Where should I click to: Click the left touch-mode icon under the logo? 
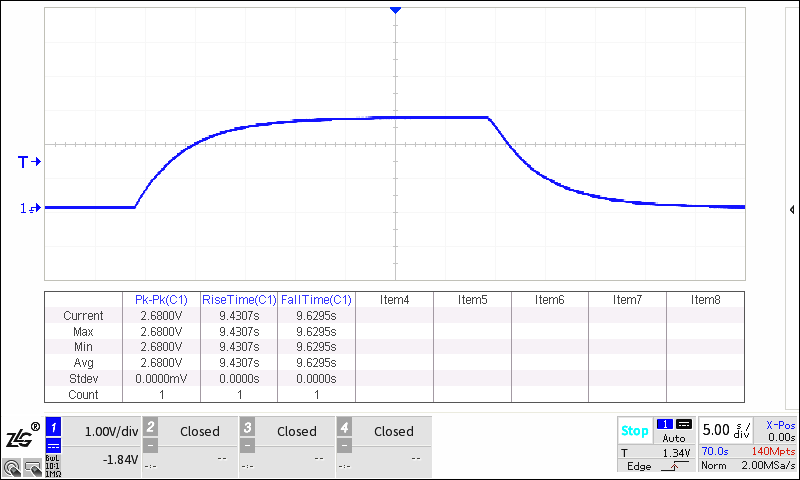coord(12,466)
